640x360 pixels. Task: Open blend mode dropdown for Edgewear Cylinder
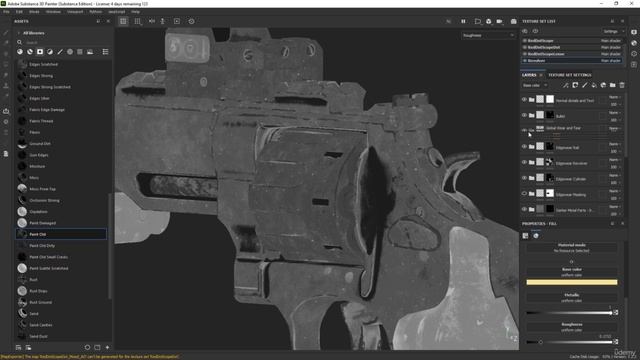click(x=615, y=176)
